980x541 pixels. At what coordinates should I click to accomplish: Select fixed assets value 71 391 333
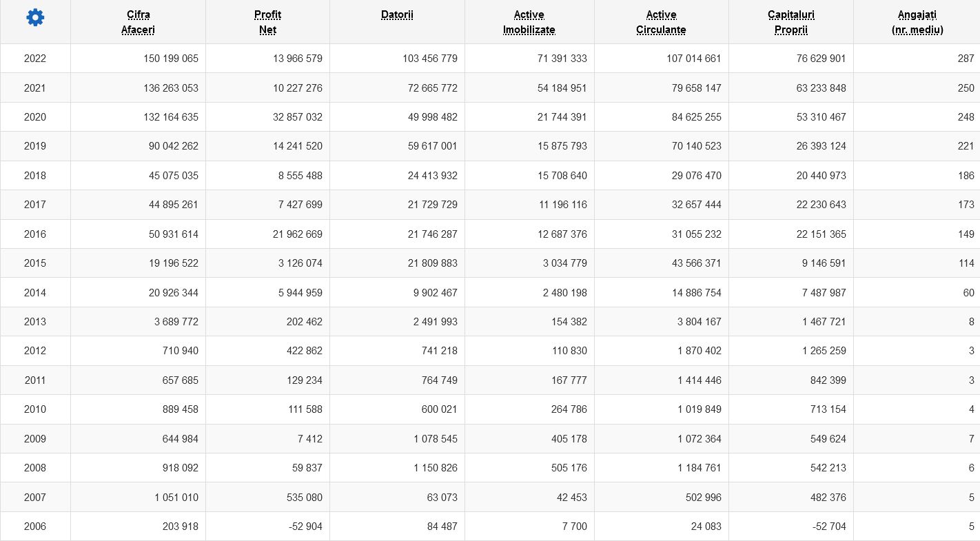pos(562,59)
